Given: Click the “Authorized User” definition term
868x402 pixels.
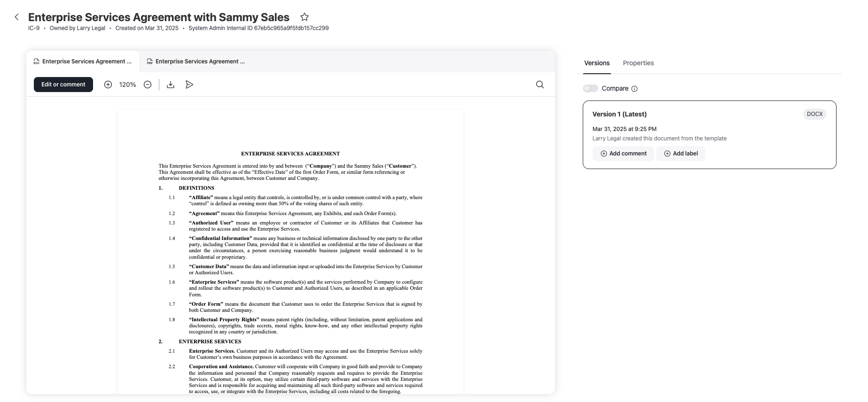Looking at the screenshot, I should [x=211, y=223].
